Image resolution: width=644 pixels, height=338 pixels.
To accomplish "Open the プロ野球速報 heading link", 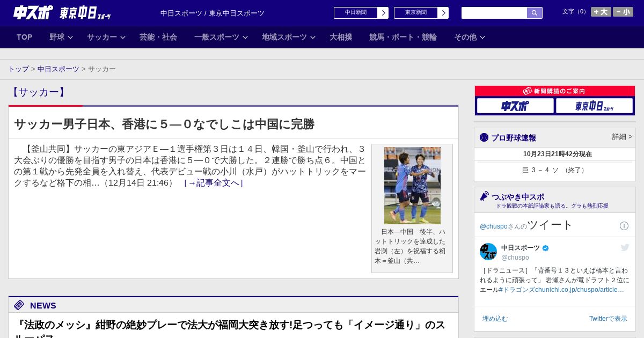I will (x=514, y=138).
